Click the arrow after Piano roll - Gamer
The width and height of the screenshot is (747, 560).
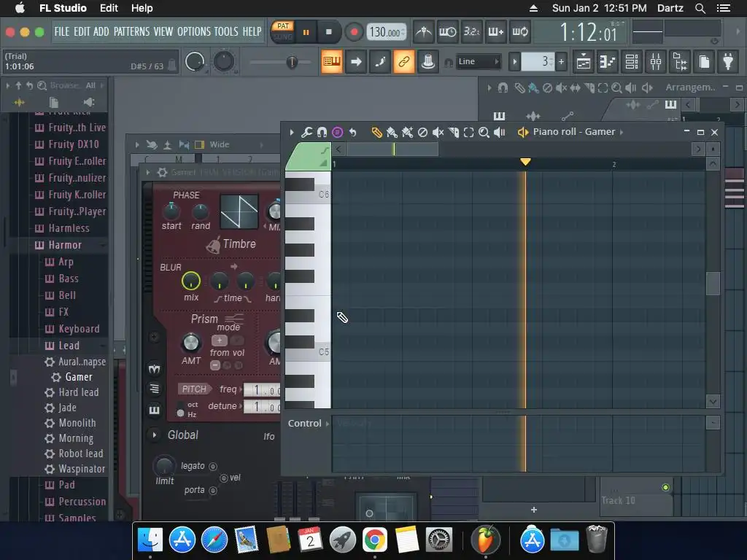(622, 133)
